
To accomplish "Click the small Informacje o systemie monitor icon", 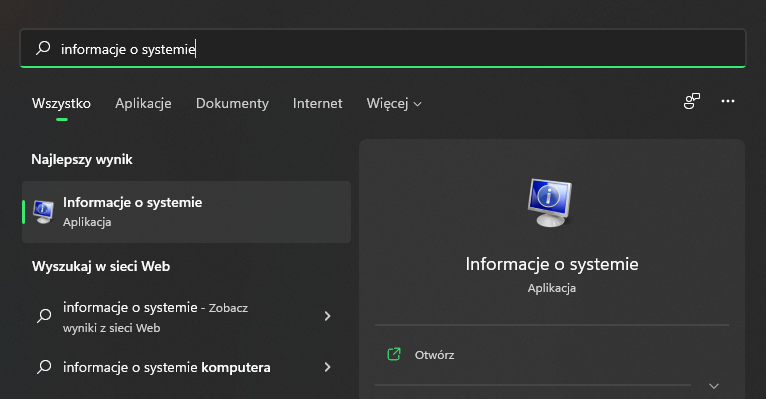I will point(43,212).
